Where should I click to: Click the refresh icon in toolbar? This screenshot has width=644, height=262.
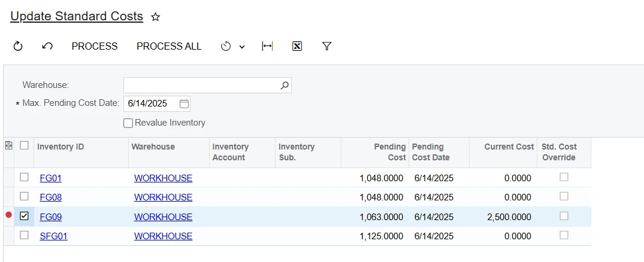pyautogui.click(x=17, y=46)
